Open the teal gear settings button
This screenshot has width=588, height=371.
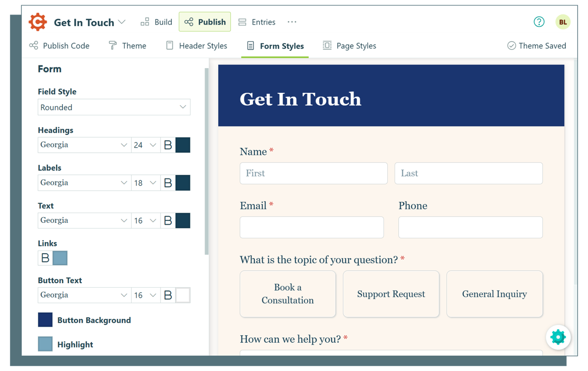[x=558, y=337]
